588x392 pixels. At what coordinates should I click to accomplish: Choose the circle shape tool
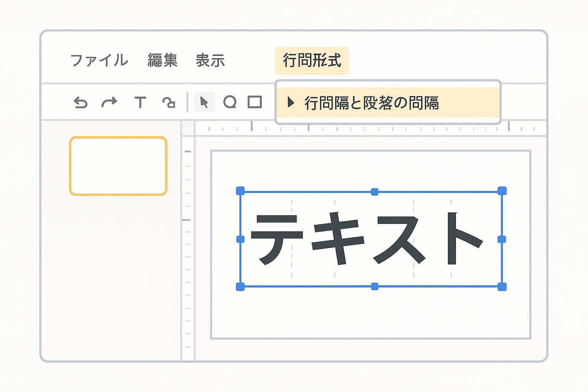coord(230,102)
